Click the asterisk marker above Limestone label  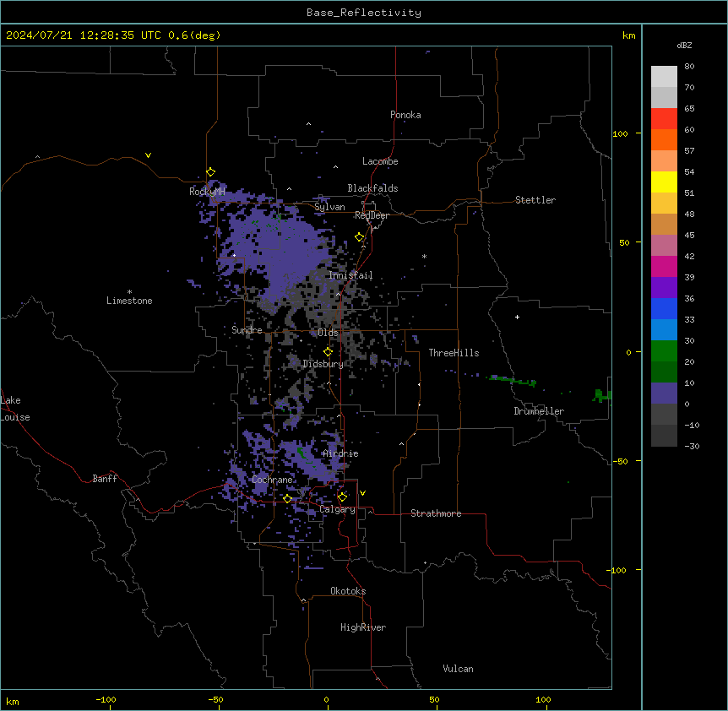[x=129, y=292]
